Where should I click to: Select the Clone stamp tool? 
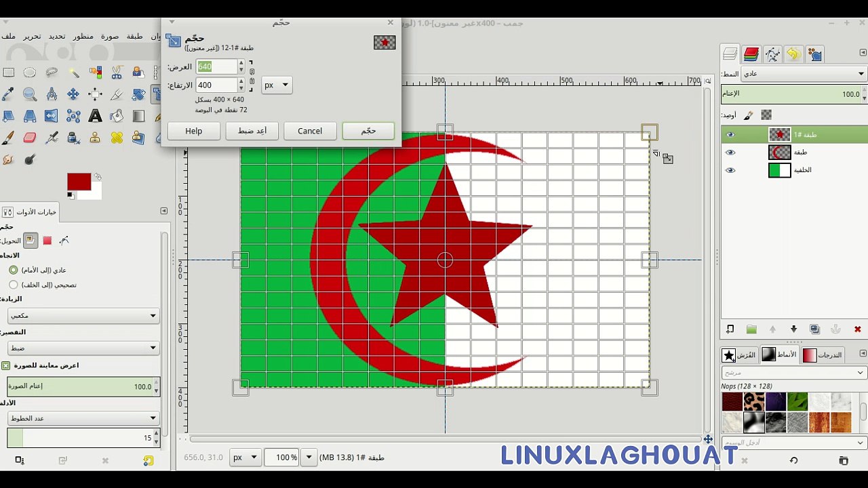click(x=95, y=138)
